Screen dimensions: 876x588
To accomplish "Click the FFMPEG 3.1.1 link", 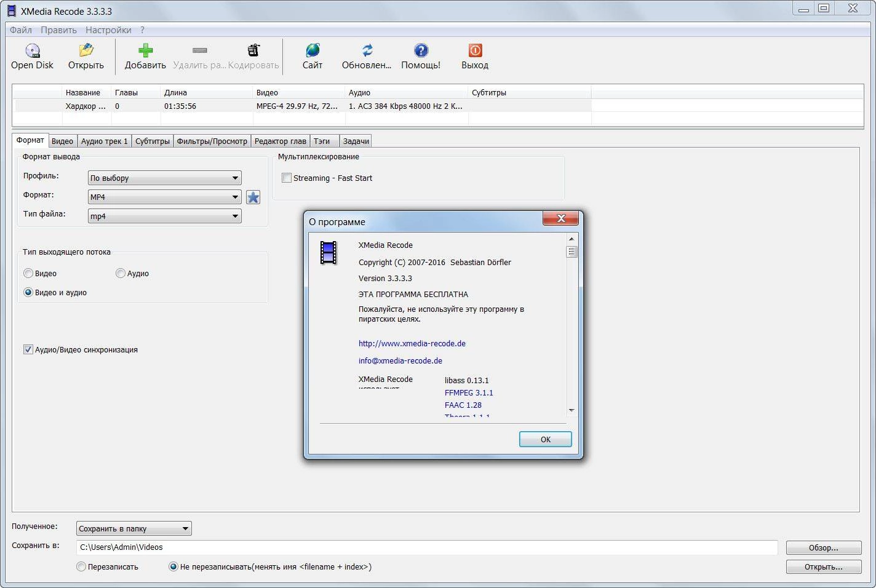I will (469, 392).
